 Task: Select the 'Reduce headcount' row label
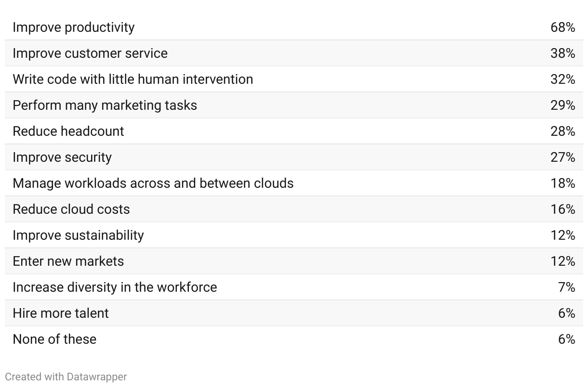[x=68, y=131]
